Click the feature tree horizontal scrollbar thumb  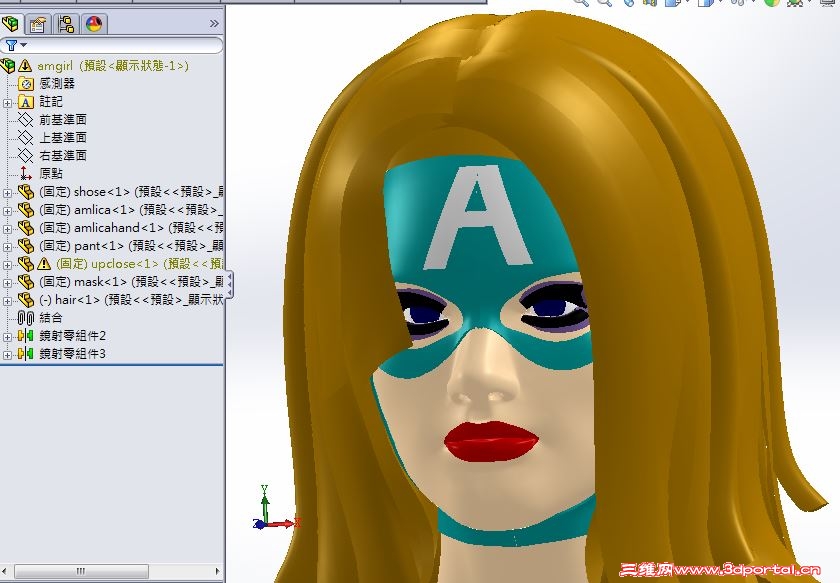pos(81,571)
